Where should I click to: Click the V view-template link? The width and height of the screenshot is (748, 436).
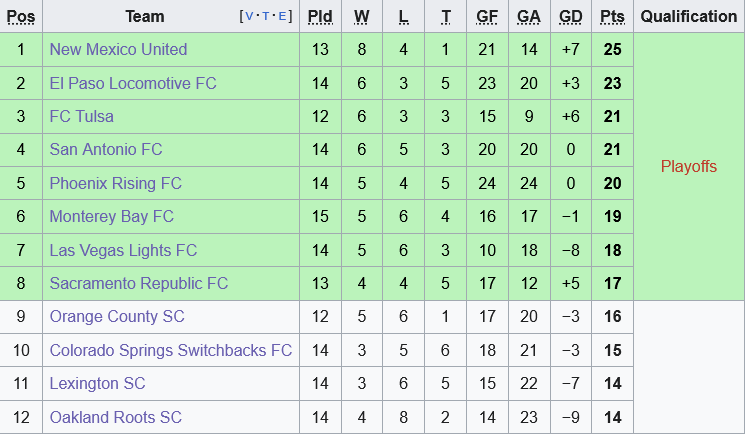249,17
